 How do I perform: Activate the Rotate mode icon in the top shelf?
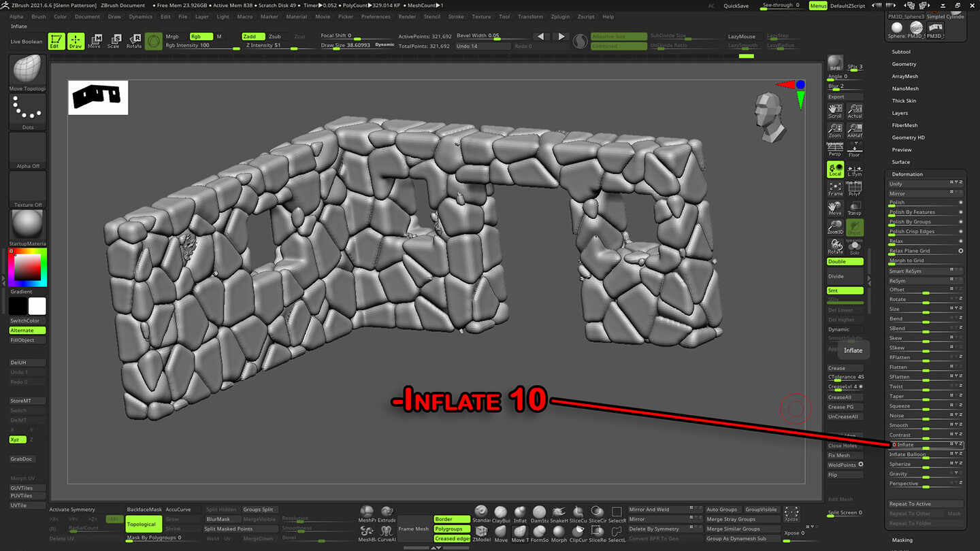click(133, 41)
